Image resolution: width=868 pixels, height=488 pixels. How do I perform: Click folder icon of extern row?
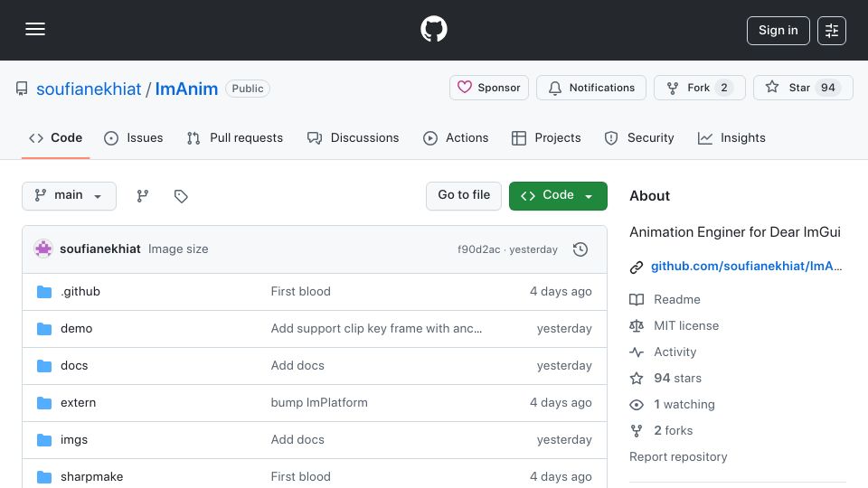44,403
